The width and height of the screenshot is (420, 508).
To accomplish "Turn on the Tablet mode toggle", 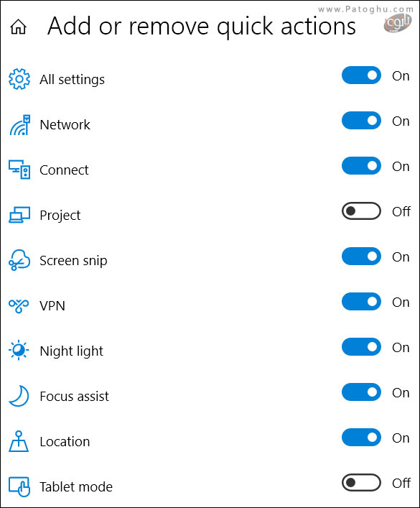I will click(x=361, y=483).
